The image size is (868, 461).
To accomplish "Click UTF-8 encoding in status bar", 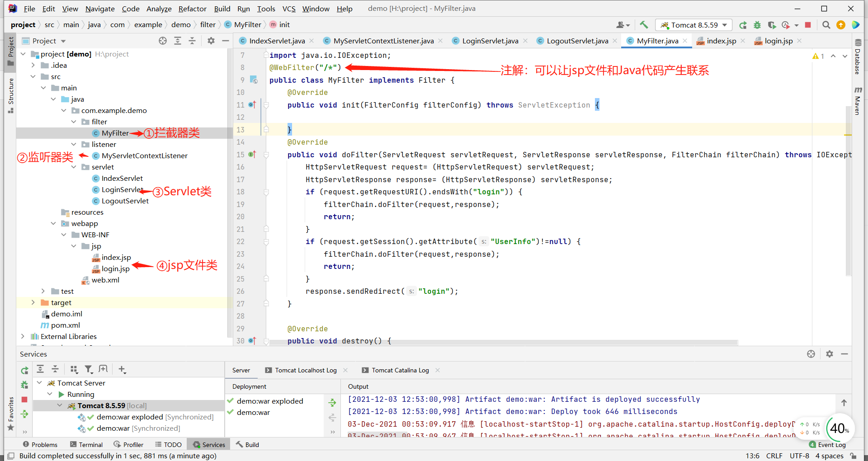I will (799, 456).
